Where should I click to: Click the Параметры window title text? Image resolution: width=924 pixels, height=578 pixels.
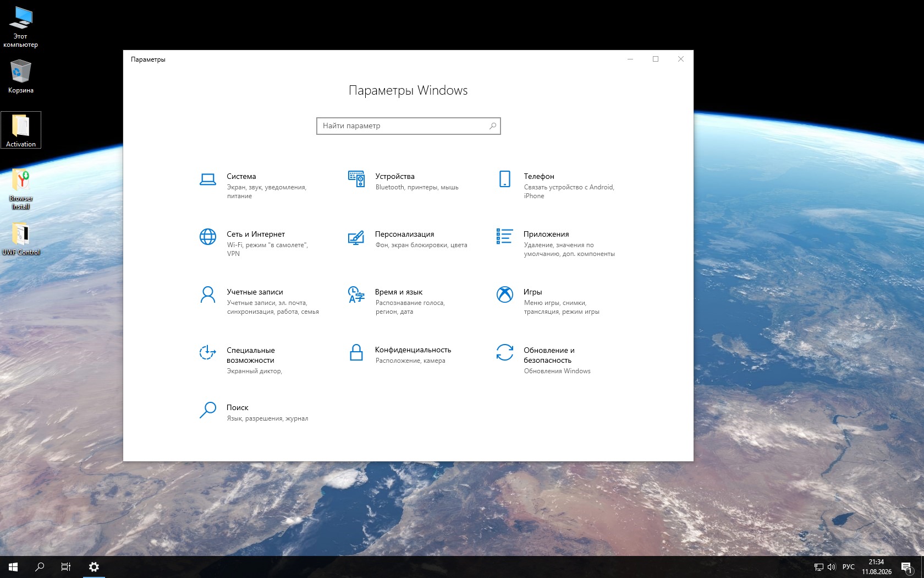pos(148,59)
